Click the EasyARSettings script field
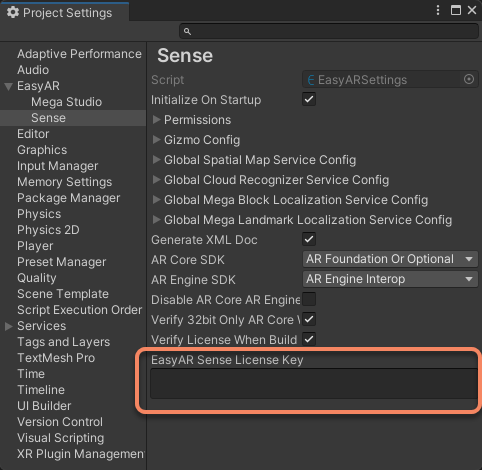 click(390, 79)
